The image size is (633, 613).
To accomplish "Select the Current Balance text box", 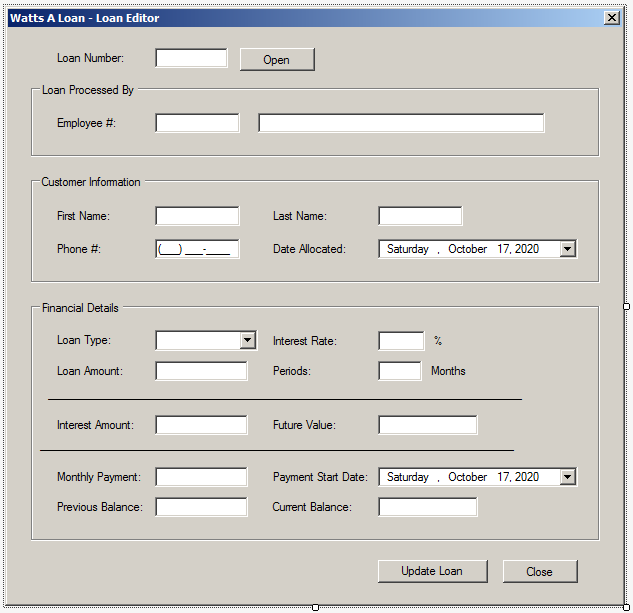I will click(x=428, y=507).
